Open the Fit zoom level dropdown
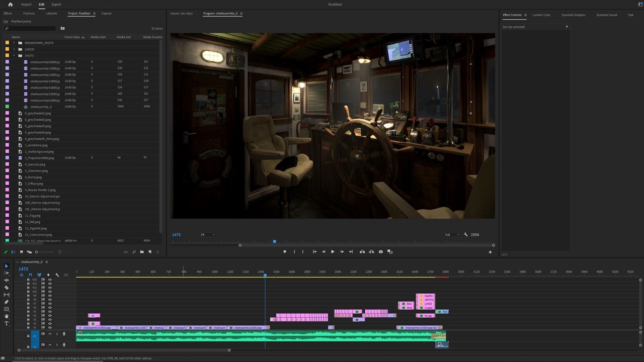The image size is (644, 362). coord(208,235)
